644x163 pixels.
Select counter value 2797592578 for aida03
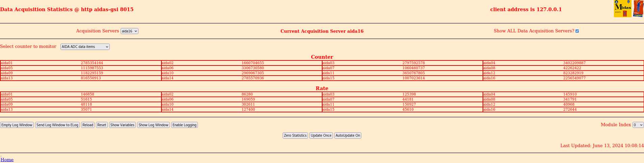click(x=414, y=63)
